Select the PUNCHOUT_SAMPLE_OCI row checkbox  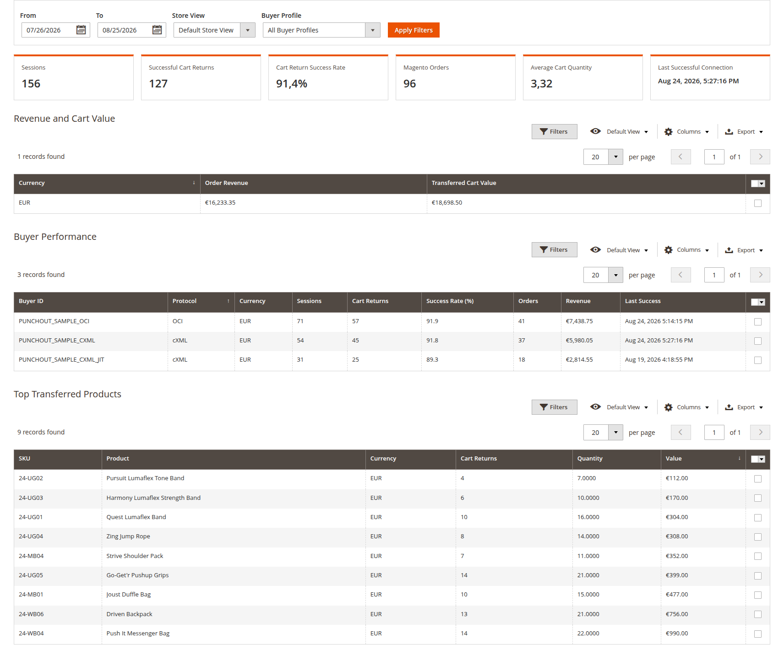pos(758,322)
